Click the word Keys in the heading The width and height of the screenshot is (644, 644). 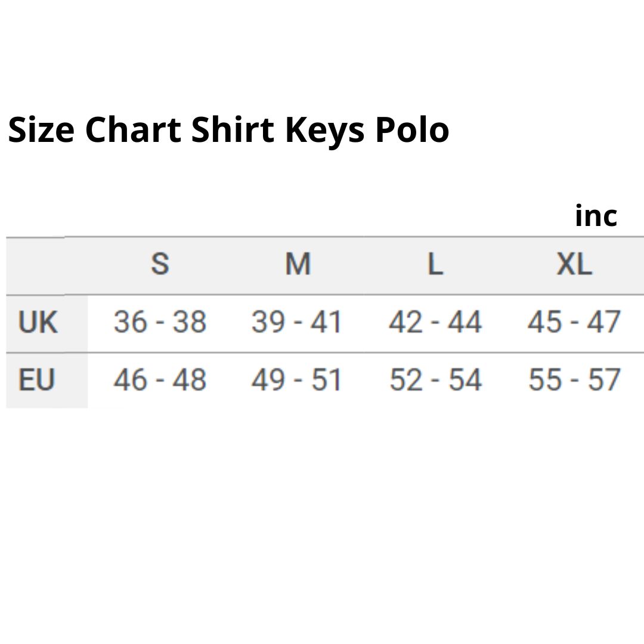point(325,131)
